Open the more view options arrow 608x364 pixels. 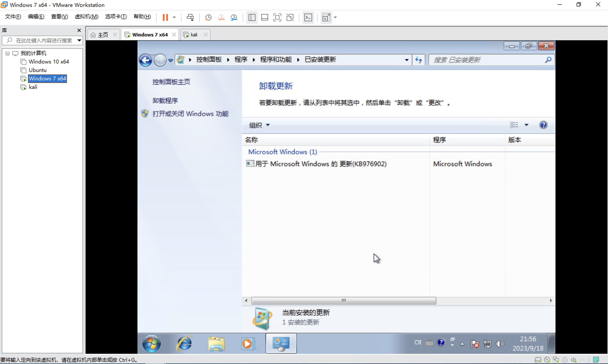point(526,125)
